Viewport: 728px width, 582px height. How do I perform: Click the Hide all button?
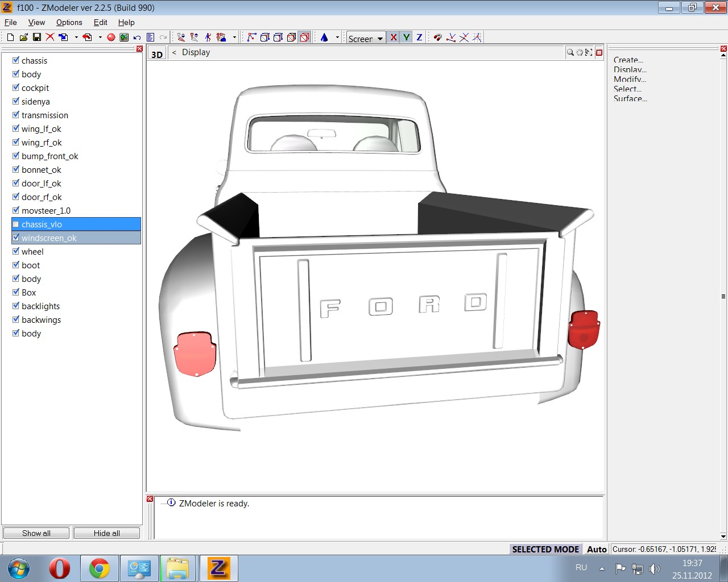(x=107, y=533)
